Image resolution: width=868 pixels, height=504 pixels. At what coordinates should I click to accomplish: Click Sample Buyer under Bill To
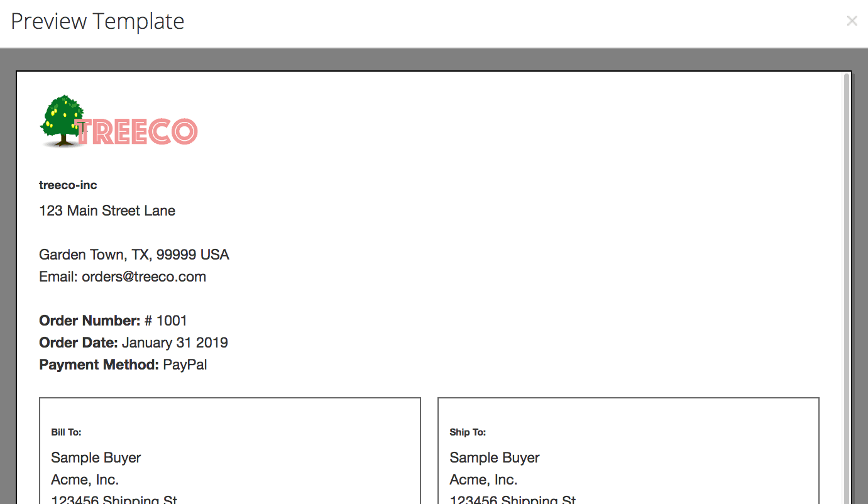[x=96, y=457]
